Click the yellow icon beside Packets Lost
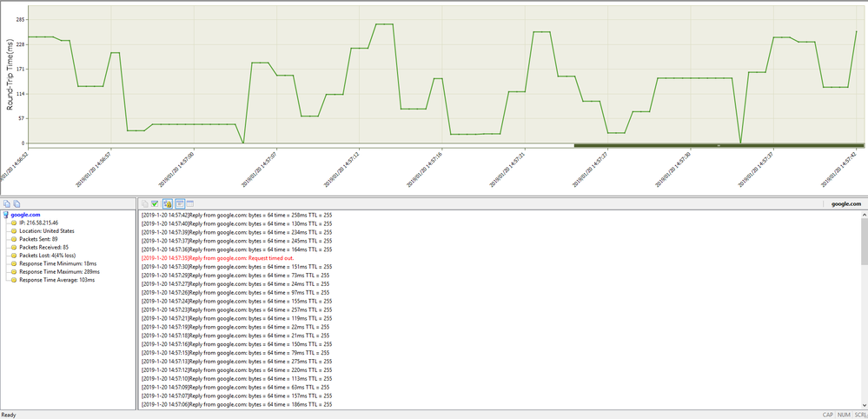The height and width of the screenshot is (419, 868). click(x=15, y=256)
